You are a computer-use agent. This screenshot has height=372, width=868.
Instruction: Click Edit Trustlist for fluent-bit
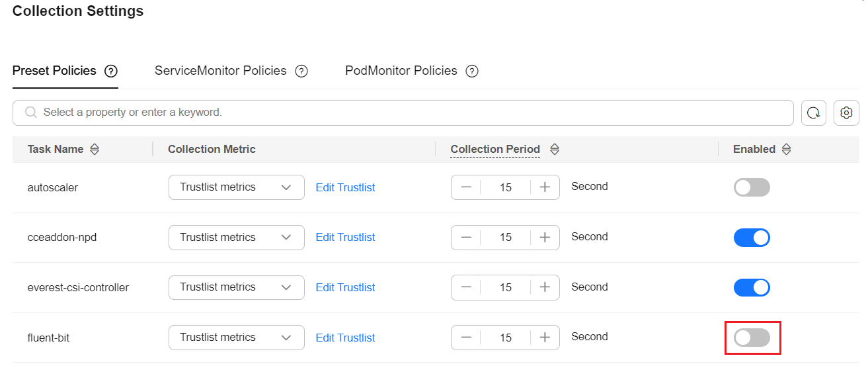coord(345,338)
